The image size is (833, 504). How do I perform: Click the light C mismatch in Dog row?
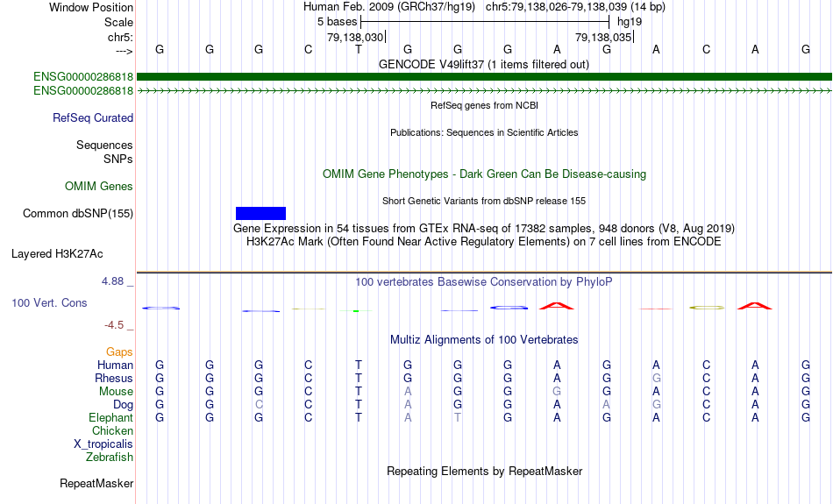(259, 405)
